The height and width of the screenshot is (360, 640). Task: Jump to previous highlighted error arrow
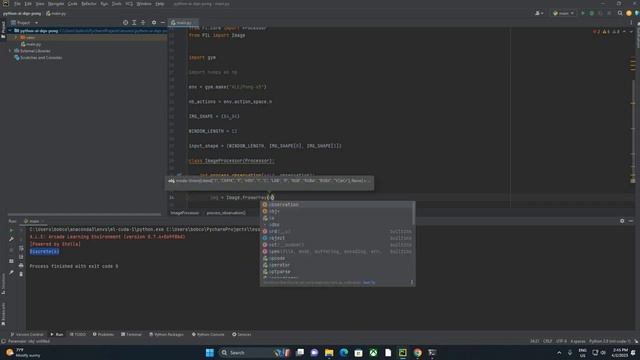(624, 31)
